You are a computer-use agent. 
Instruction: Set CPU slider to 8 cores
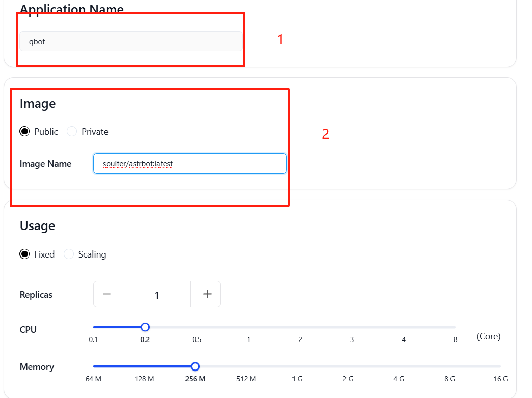pyautogui.click(x=455, y=327)
